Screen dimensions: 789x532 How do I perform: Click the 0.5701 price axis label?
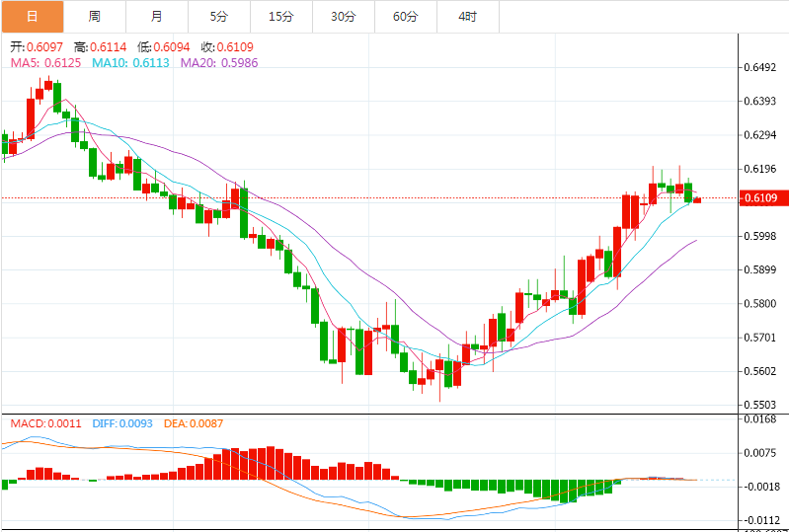[759, 338]
